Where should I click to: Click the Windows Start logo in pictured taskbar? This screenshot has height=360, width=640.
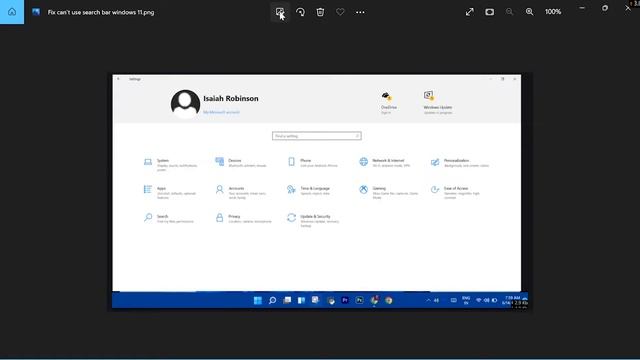(x=258, y=300)
